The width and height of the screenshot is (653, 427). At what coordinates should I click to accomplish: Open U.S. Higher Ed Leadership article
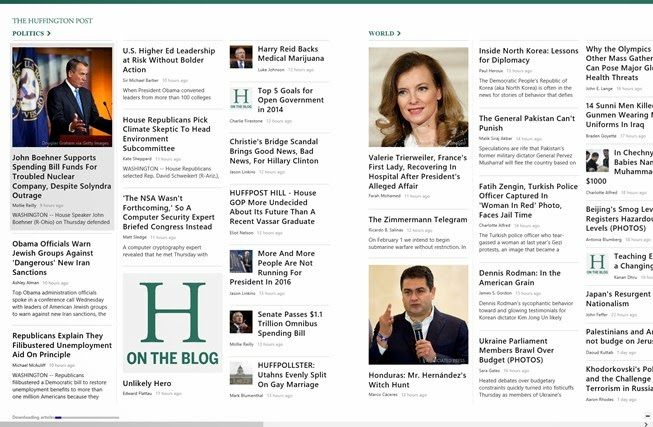click(x=169, y=60)
